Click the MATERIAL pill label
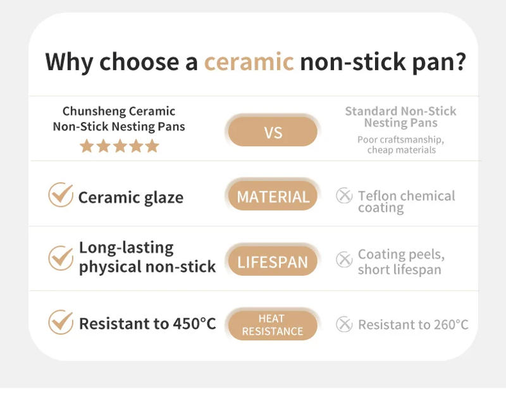 tap(273, 197)
